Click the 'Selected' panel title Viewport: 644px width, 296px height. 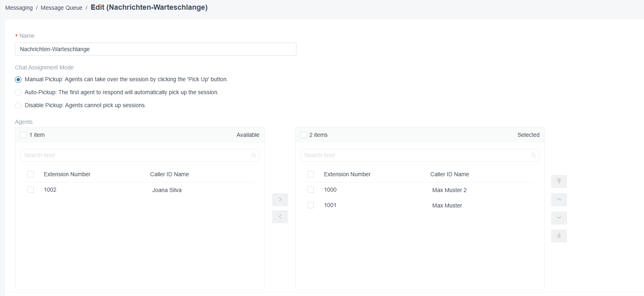click(528, 135)
